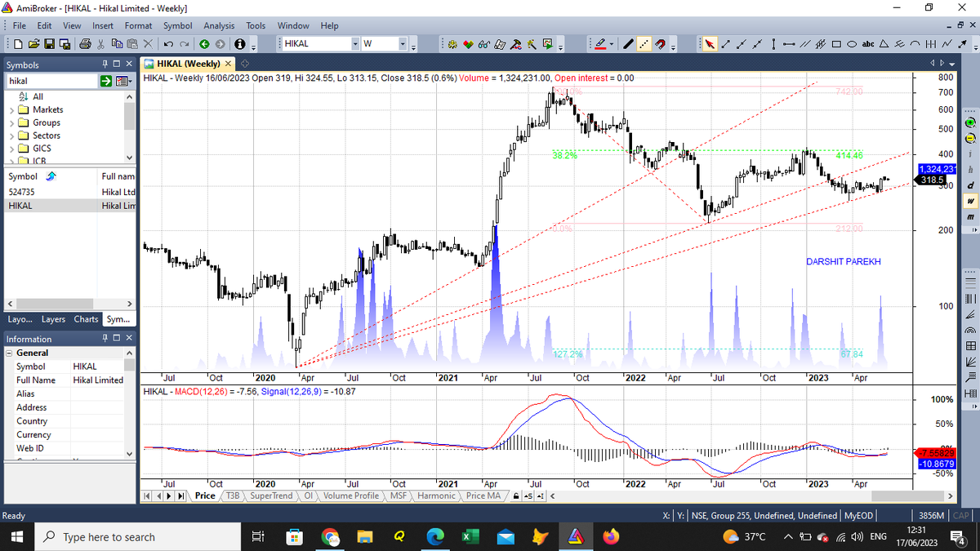980x551 pixels.
Task: Select the arc drawing tool
Action: [915, 44]
